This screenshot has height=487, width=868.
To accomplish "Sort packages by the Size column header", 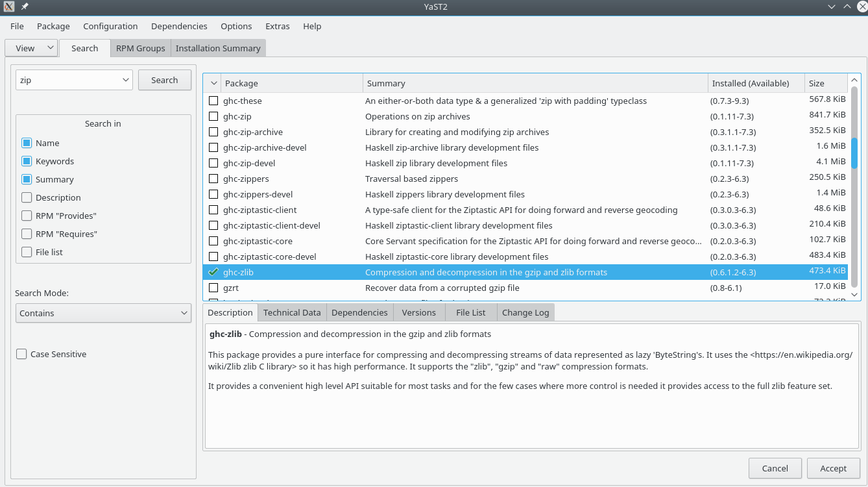I will (x=825, y=83).
